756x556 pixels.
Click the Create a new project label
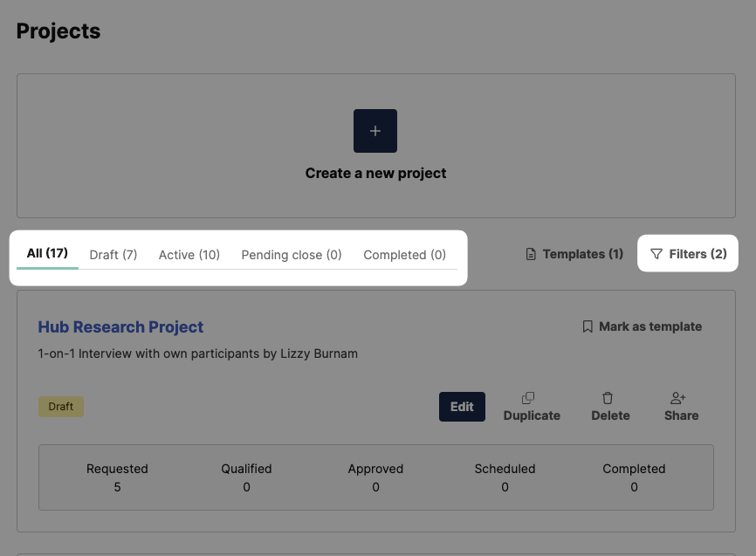click(375, 173)
